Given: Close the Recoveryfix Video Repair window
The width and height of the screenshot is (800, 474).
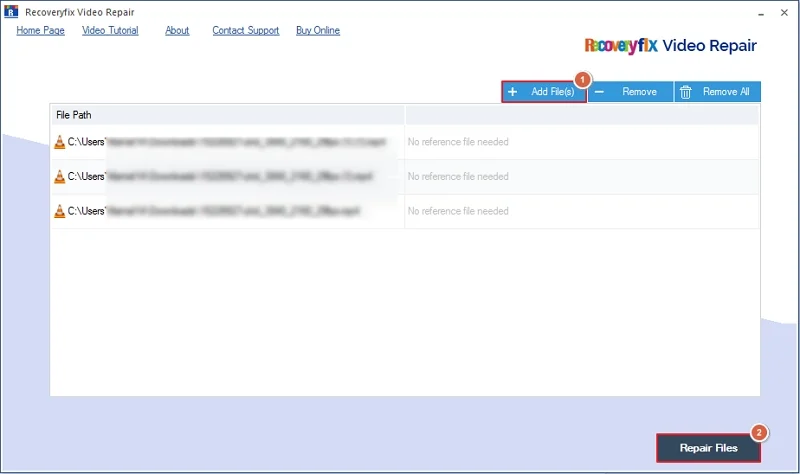Looking at the screenshot, I should pyautogui.click(x=784, y=13).
